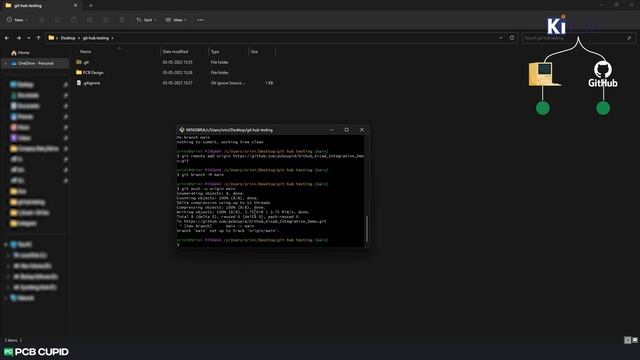The image size is (640, 360).
Task: Expand the Network tree node
Action: point(6,298)
